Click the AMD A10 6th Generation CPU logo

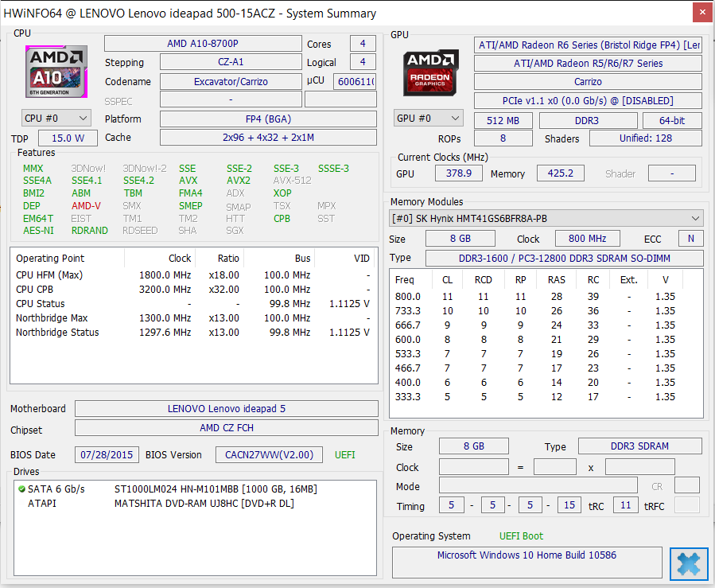pyautogui.click(x=56, y=71)
